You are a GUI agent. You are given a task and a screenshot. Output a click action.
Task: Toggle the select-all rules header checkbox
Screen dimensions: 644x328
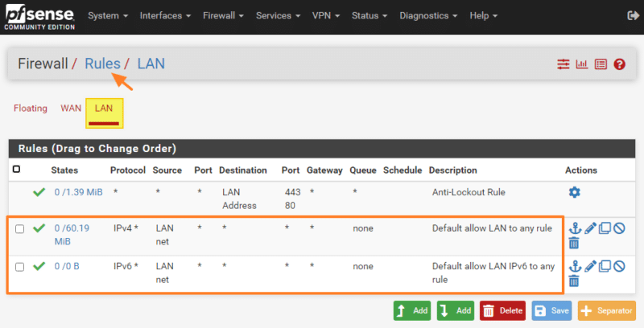click(x=17, y=170)
